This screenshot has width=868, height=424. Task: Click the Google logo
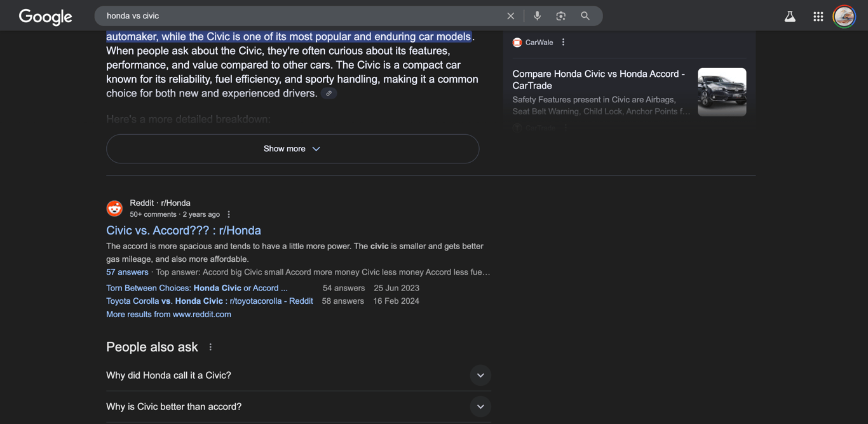click(x=46, y=17)
